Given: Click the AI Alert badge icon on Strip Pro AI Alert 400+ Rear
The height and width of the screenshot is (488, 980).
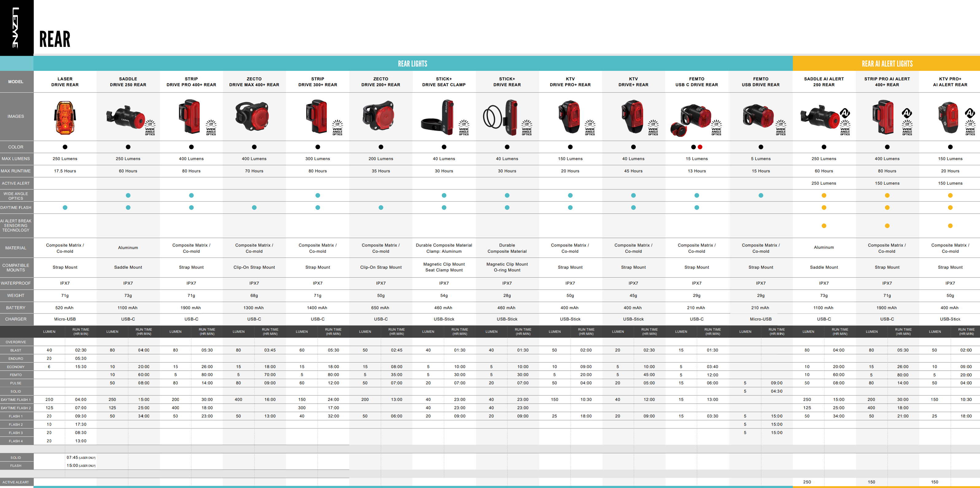Looking at the screenshot, I should (x=907, y=113).
